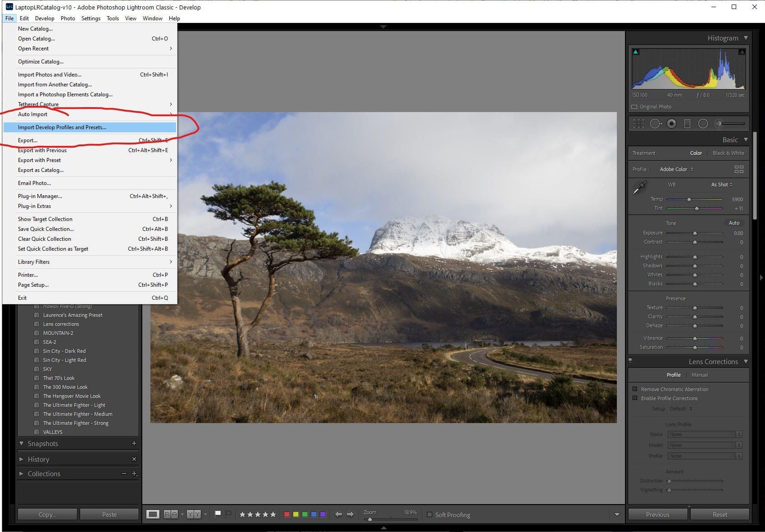Image resolution: width=765 pixels, height=532 pixels.
Task: Select the Red Eye Correction tool
Action: (671, 123)
